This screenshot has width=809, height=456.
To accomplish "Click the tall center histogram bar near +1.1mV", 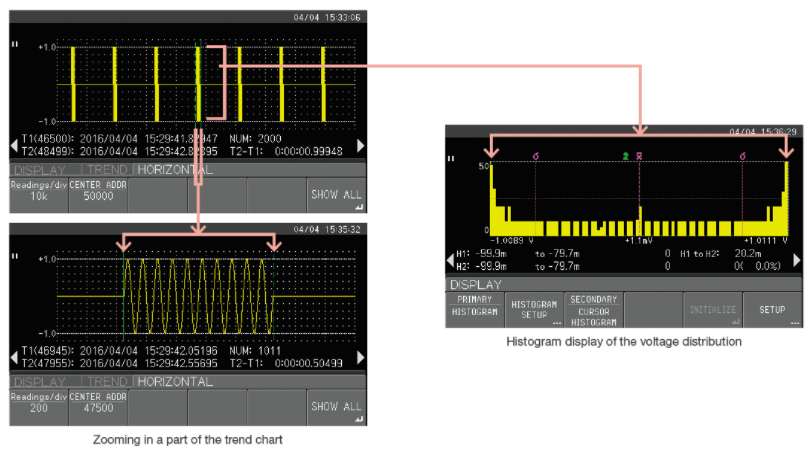I will pos(640,221).
